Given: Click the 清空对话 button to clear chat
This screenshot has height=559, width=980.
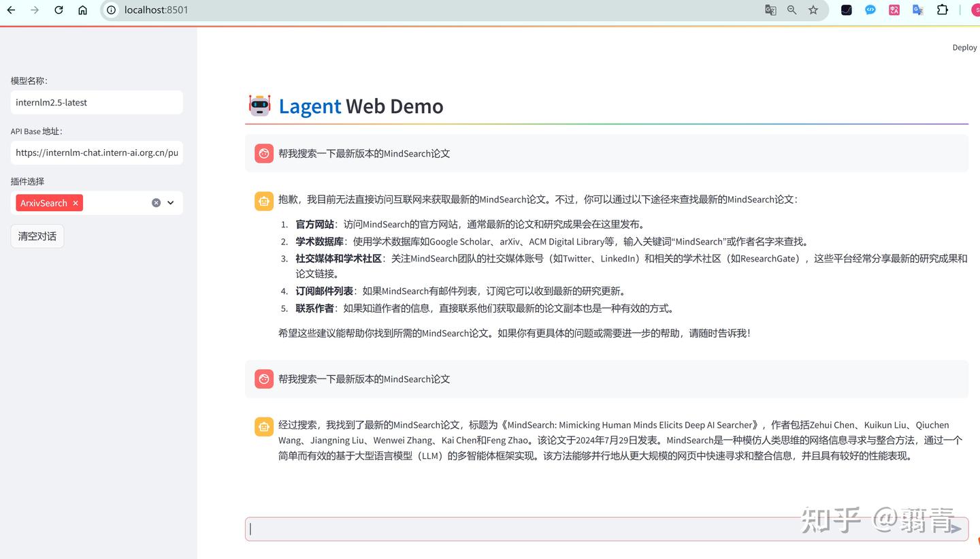Looking at the screenshot, I should [37, 236].
